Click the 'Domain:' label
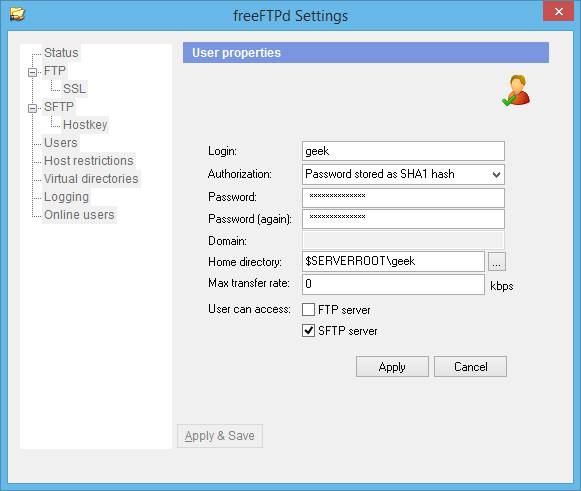 tap(227, 241)
